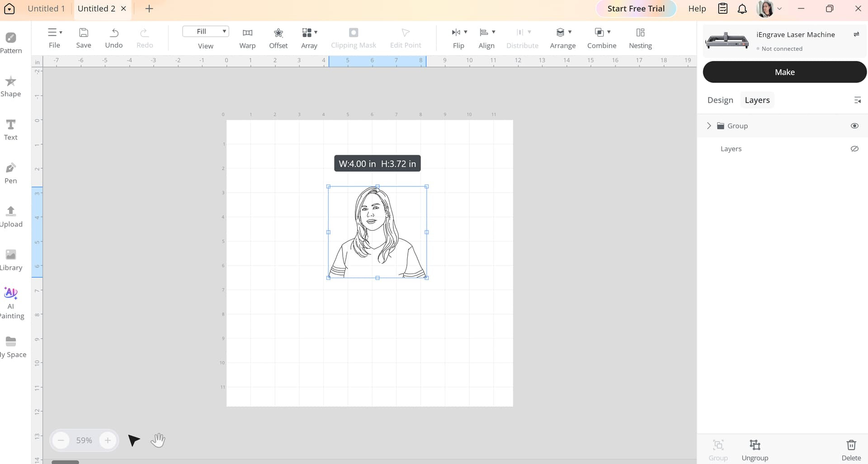
Task: Hide the Group layer with eye icon
Action: tap(854, 126)
